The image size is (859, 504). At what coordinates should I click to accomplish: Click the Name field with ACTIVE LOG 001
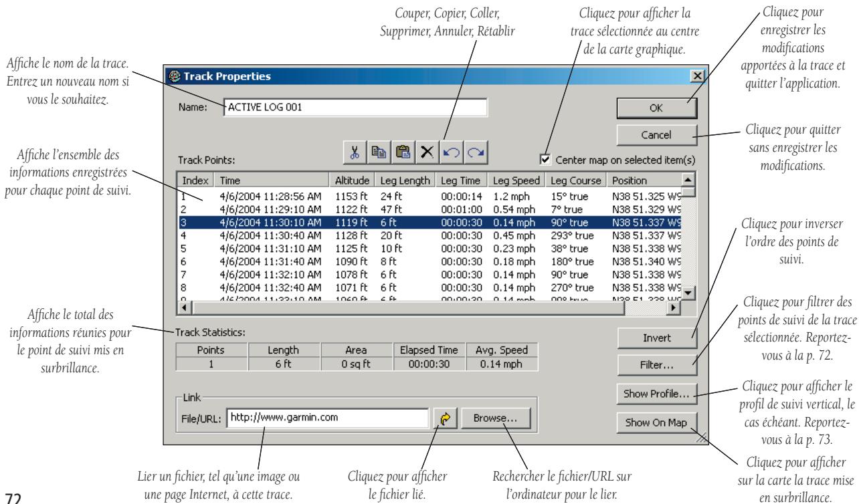pyautogui.click(x=356, y=108)
